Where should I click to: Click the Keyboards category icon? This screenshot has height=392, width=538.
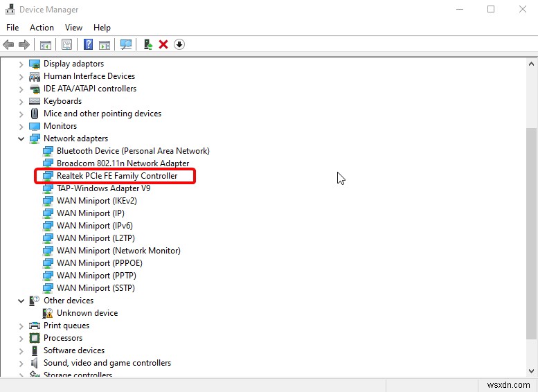[35, 101]
